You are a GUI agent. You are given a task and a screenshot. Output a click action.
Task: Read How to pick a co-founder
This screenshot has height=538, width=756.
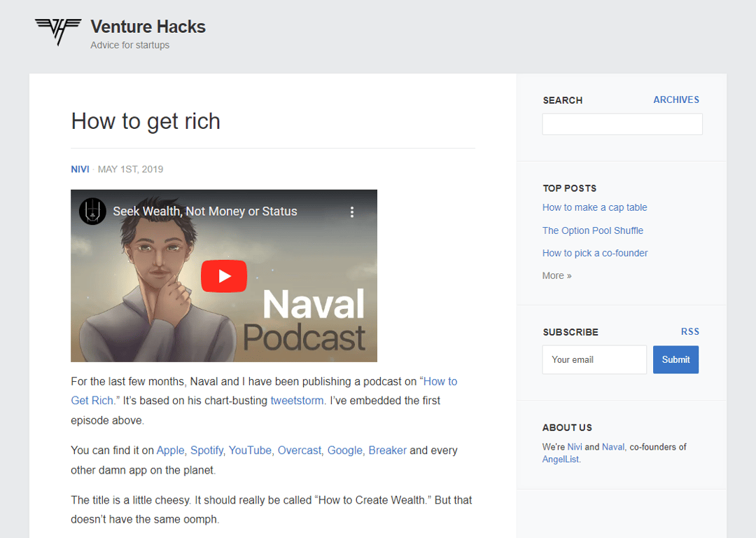coord(594,253)
